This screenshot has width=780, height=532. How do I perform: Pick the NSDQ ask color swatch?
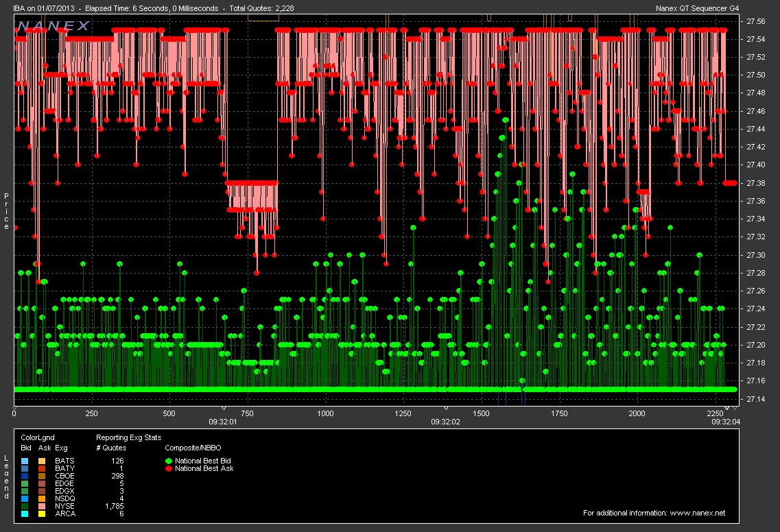pyautogui.click(x=42, y=498)
